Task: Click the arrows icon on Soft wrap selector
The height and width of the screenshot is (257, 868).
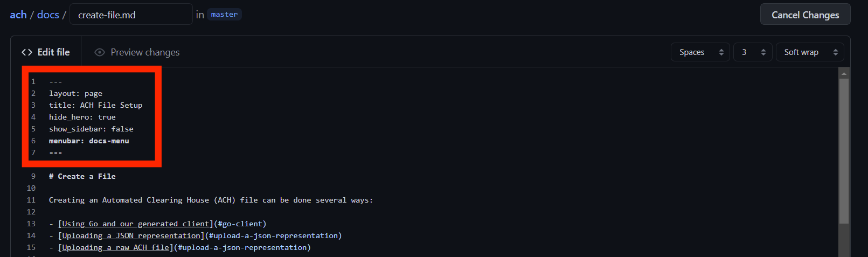Action: [836, 52]
